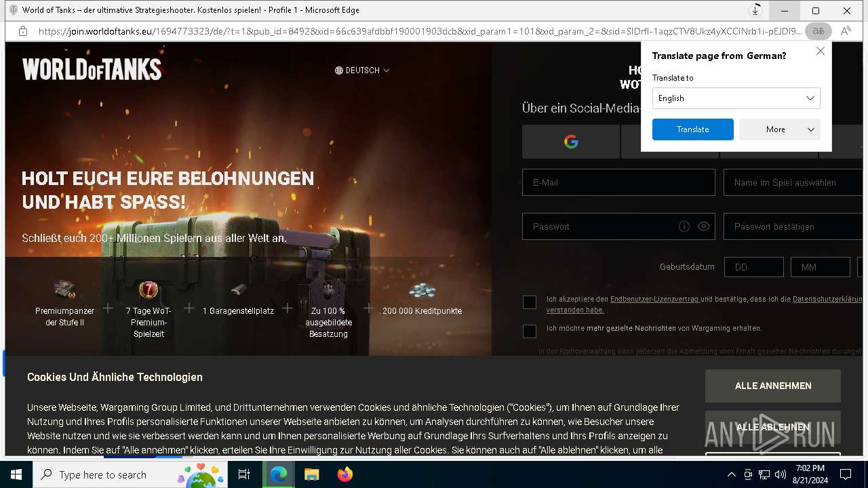
Task: Click the Read aloud icon in address bar
Action: click(x=846, y=31)
